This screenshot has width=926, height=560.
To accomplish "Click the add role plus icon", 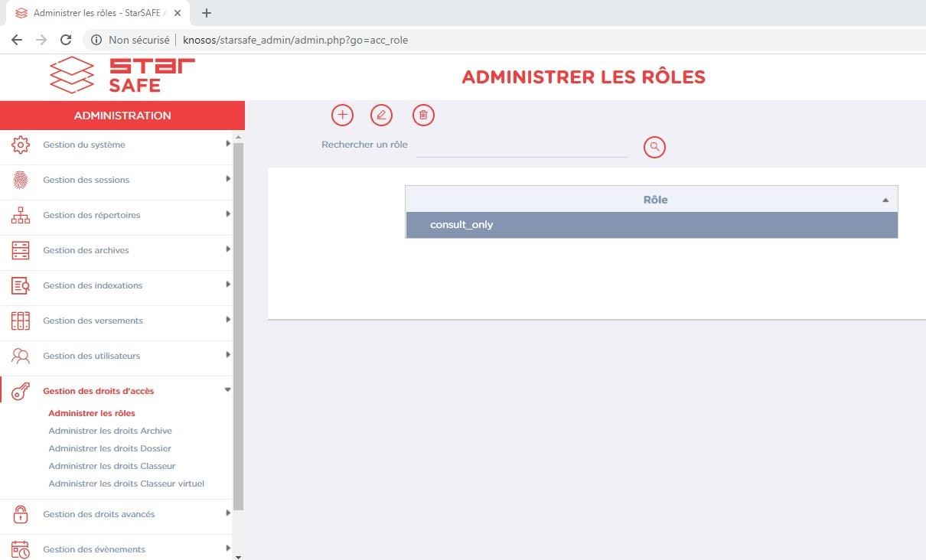I will pyautogui.click(x=342, y=116).
